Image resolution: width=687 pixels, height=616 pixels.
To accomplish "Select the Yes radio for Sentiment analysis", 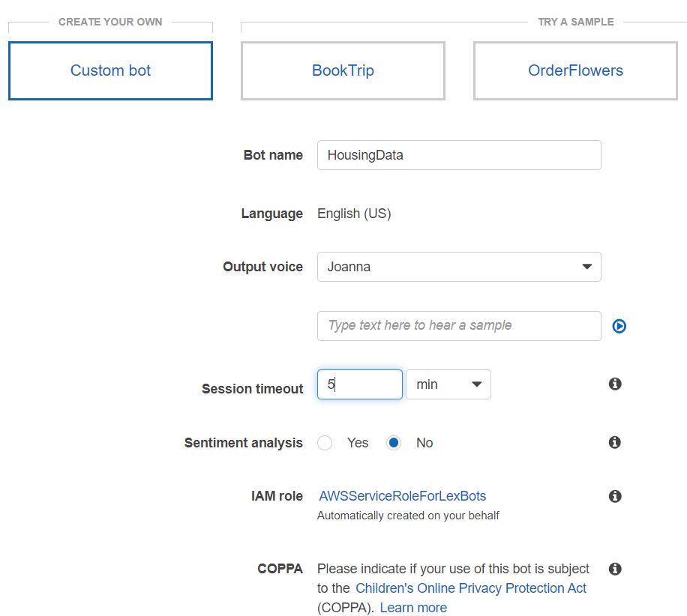I will click(325, 442).
